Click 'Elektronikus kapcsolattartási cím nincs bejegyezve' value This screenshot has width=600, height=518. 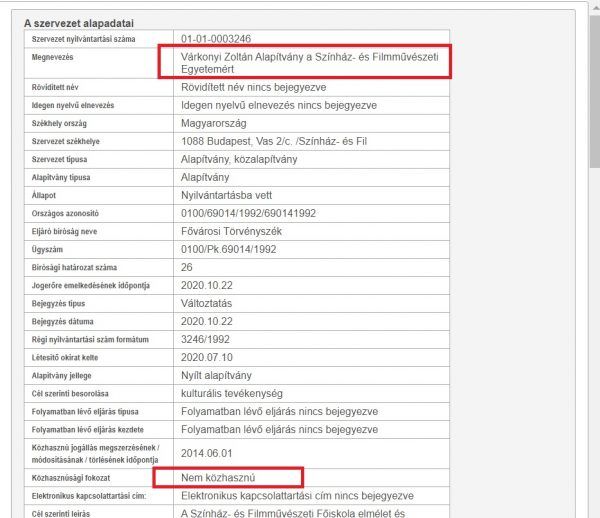coord(297,496)
